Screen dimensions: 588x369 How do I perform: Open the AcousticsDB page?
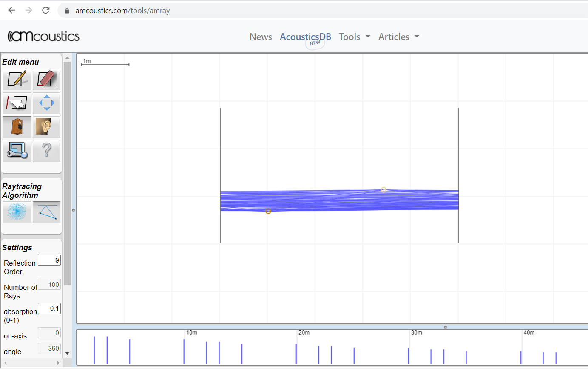(x=305, y=37)
